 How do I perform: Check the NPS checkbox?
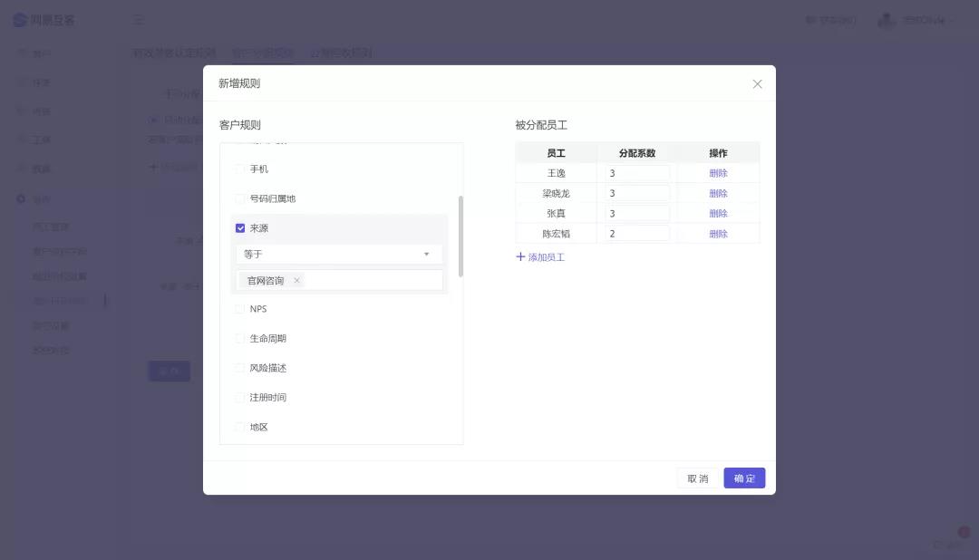click(x=240, y=309)
